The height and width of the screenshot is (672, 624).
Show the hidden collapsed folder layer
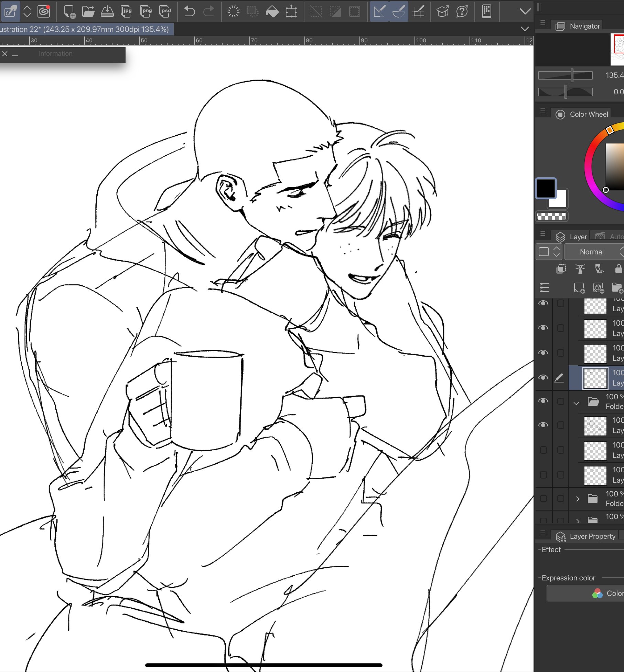pyautogui.click(x=543, y=498)
